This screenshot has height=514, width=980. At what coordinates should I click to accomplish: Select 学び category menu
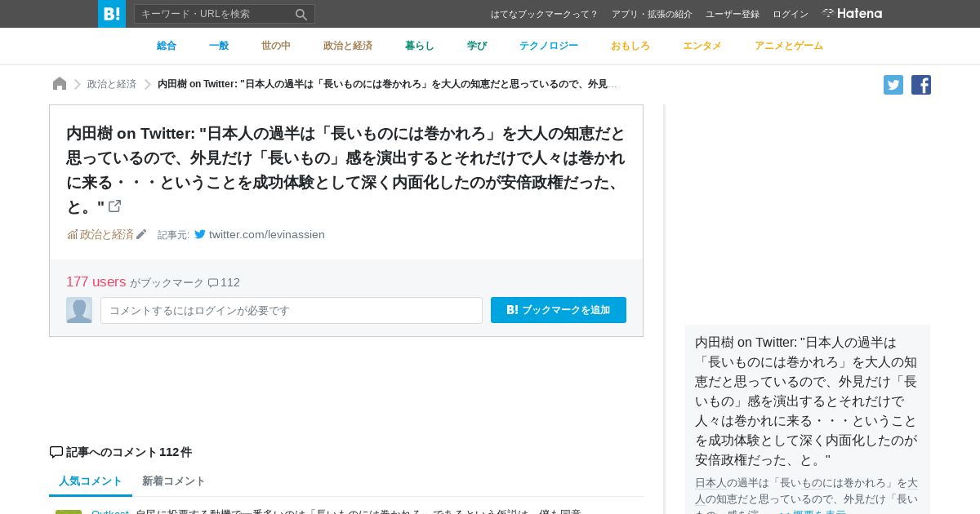coord(477,46)
